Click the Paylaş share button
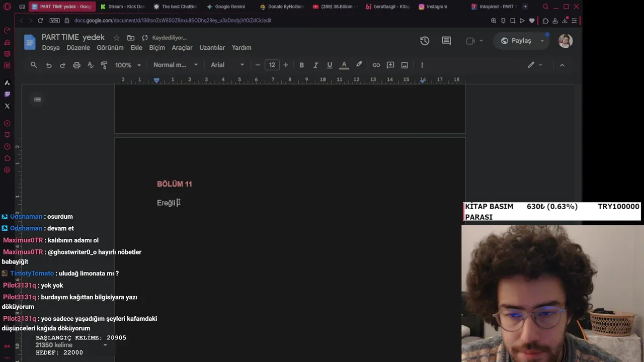 point(516,41)
